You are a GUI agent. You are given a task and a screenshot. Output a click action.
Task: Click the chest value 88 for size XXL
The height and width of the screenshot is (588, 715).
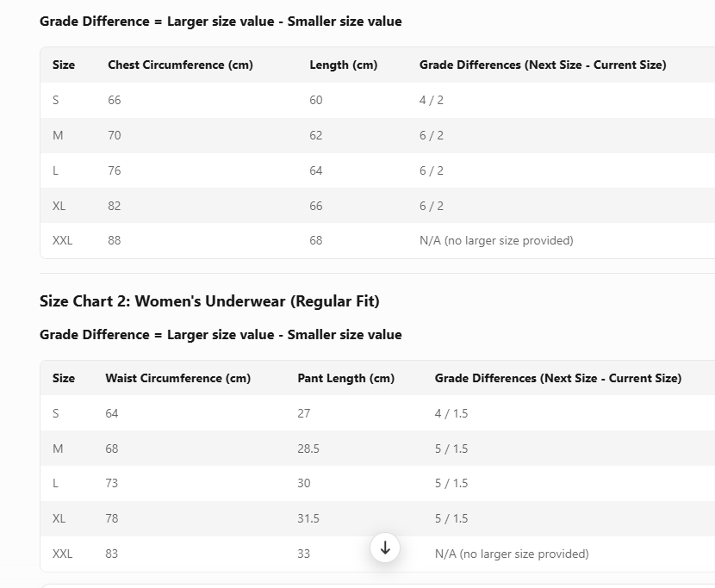115,240
